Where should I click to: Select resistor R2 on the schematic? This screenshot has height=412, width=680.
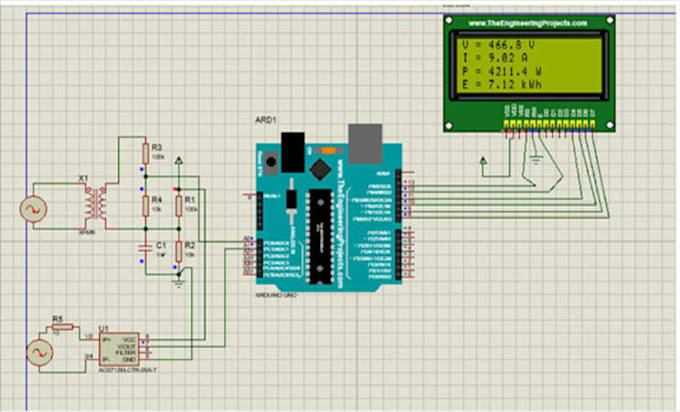tap(179, 252)
